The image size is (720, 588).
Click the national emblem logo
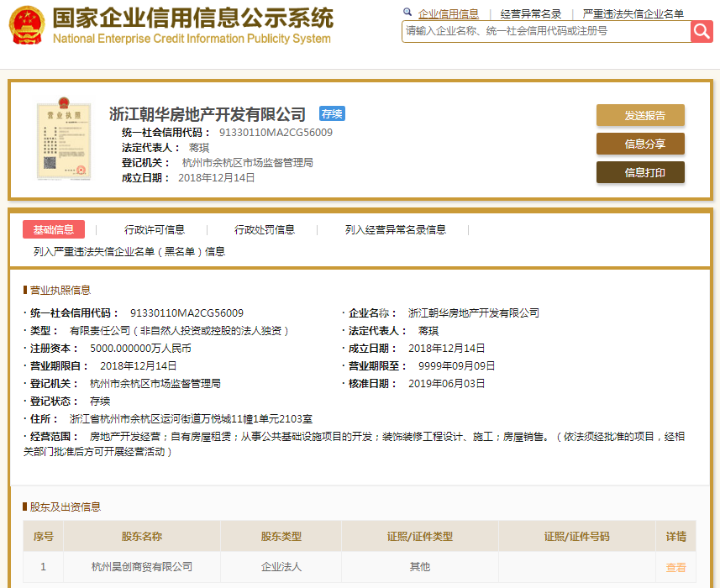(x=27, y=25)
